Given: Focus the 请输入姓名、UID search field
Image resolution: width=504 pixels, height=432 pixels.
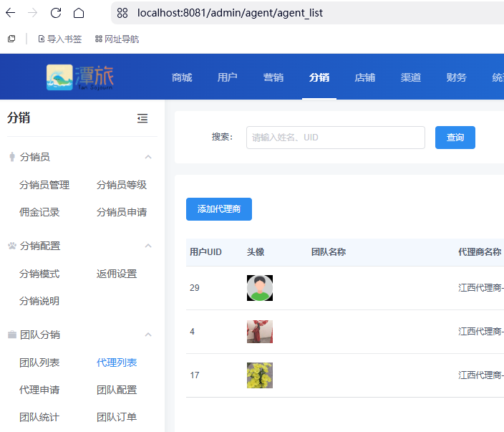Looking at the screenshot, I should [x=336, y=138].
